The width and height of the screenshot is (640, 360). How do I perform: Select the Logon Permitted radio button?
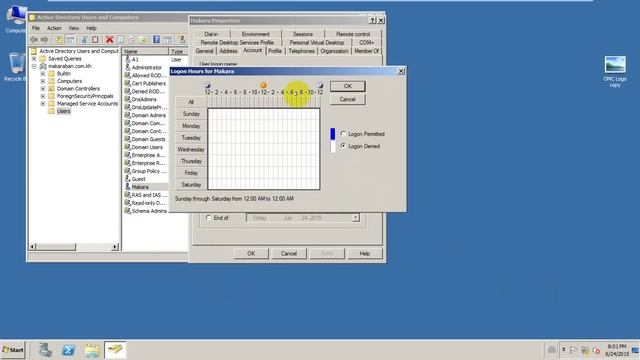point(343,133)
